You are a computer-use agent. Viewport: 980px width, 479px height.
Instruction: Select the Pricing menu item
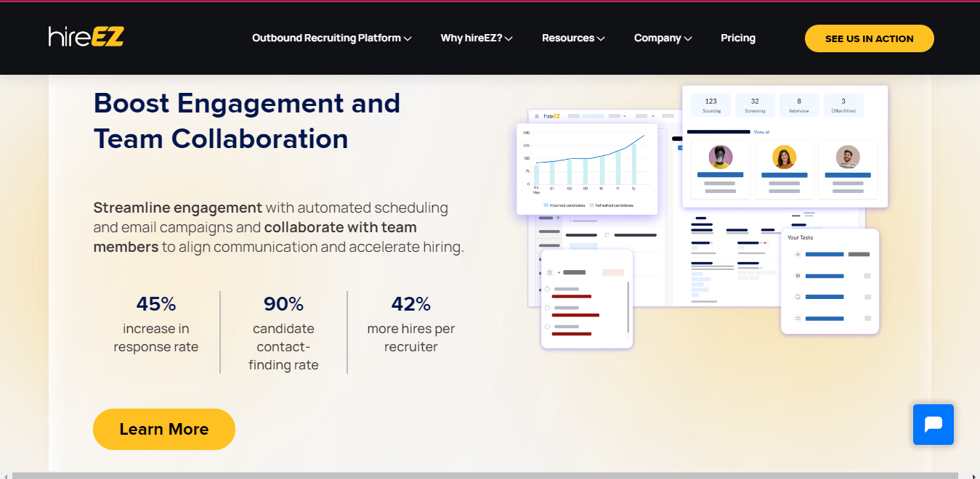pos(738,38)
